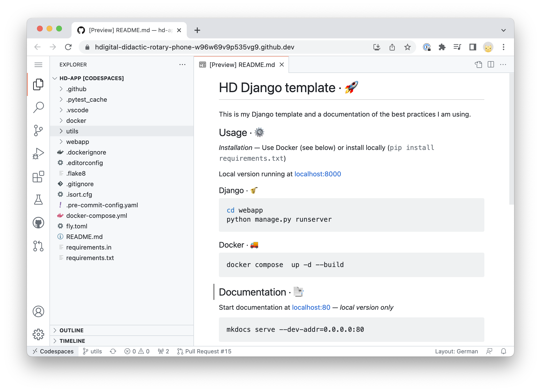541x392 pixels.
Task: Follow the localhost:80 link
Action: pos(311,307)
